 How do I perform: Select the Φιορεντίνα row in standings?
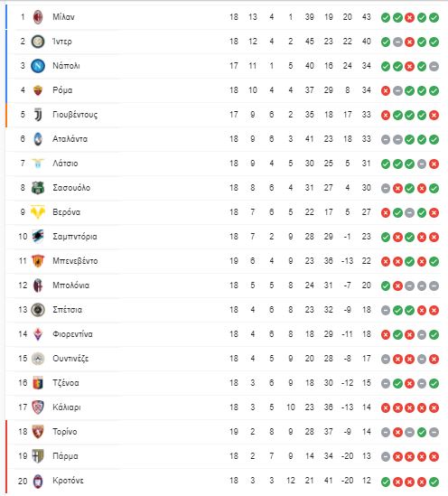(223, 334)
